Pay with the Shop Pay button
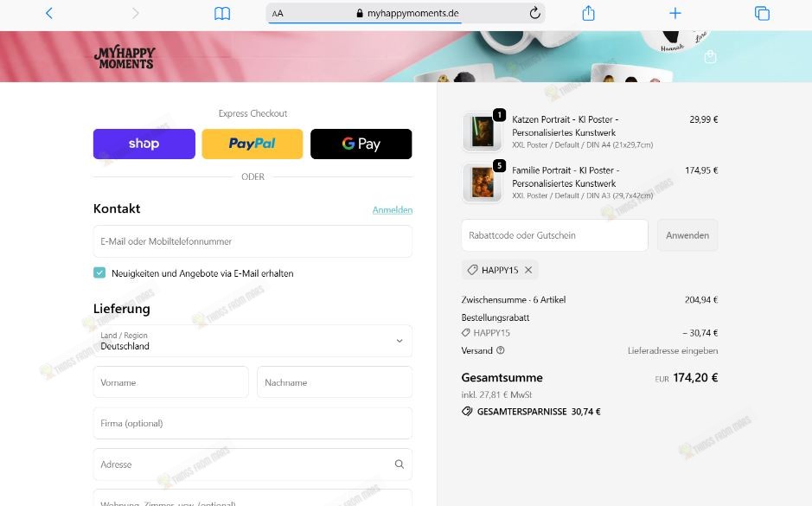Screen dimensions: 812x506 pyautogui.click(x=144, y=144)
